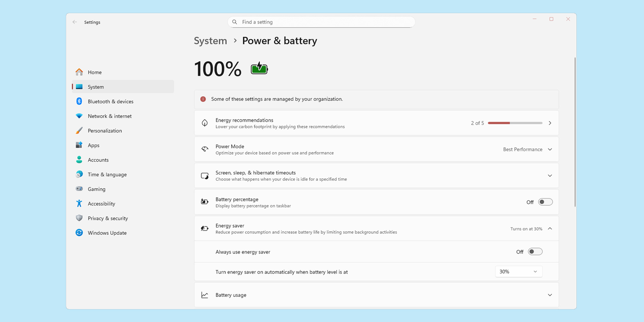
Task: Open Personalization via the paintbrush icon
Action: click(x=79, y=130)
